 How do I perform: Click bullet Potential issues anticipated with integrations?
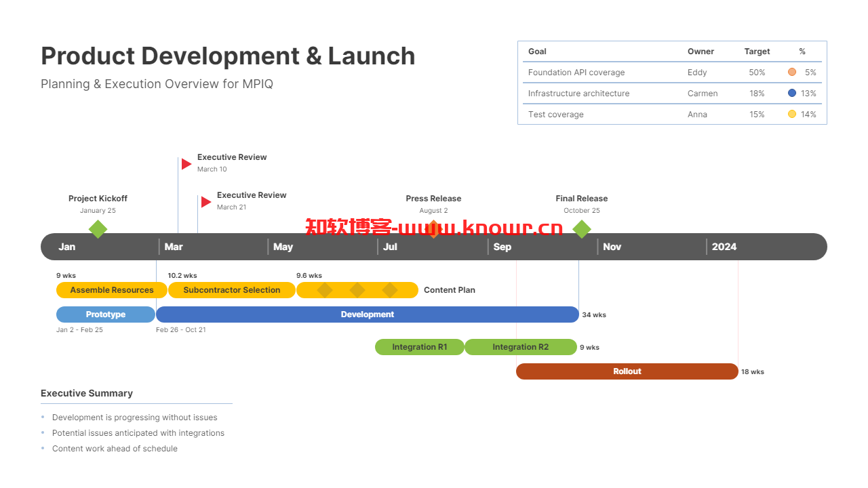pos(138,433)
